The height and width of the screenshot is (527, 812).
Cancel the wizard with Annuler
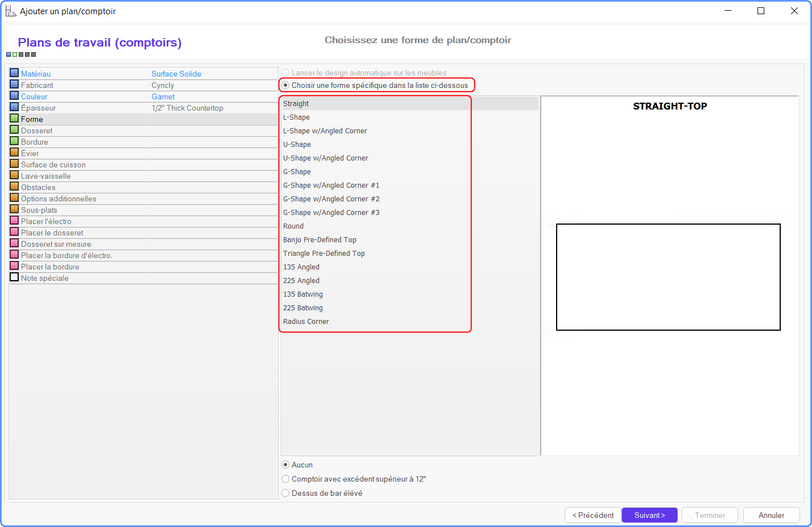772,515
